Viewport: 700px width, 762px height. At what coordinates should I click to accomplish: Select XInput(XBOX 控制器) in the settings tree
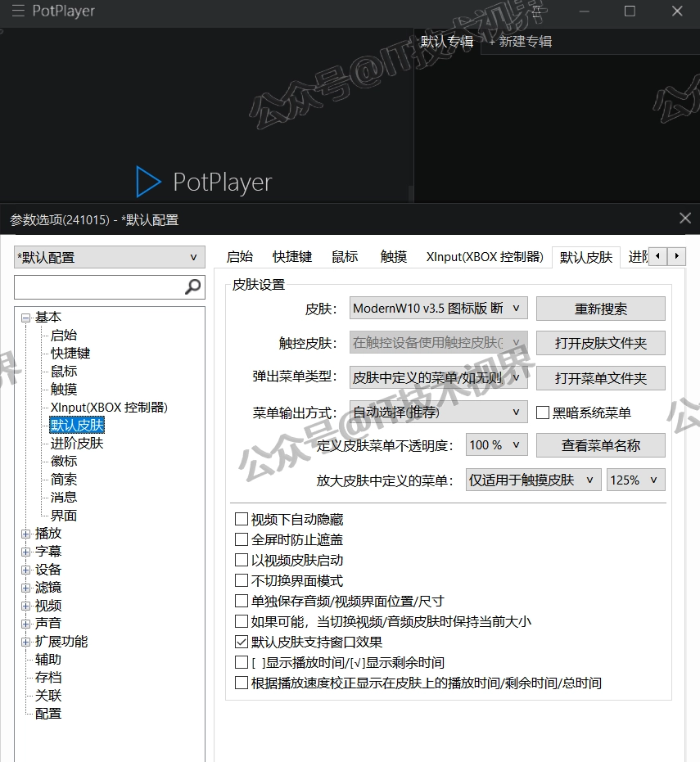[109, 408]
